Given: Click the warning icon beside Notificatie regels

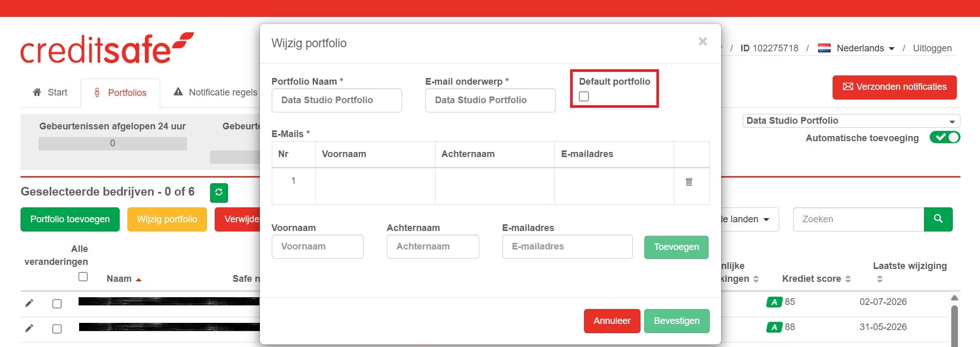Looking at the screenshot, I should [178, 92].
